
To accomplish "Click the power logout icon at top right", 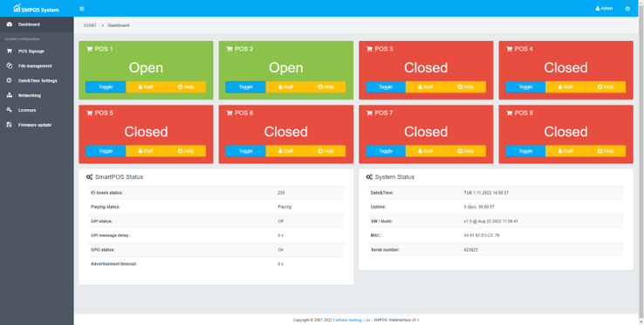I will click(627, 9).
